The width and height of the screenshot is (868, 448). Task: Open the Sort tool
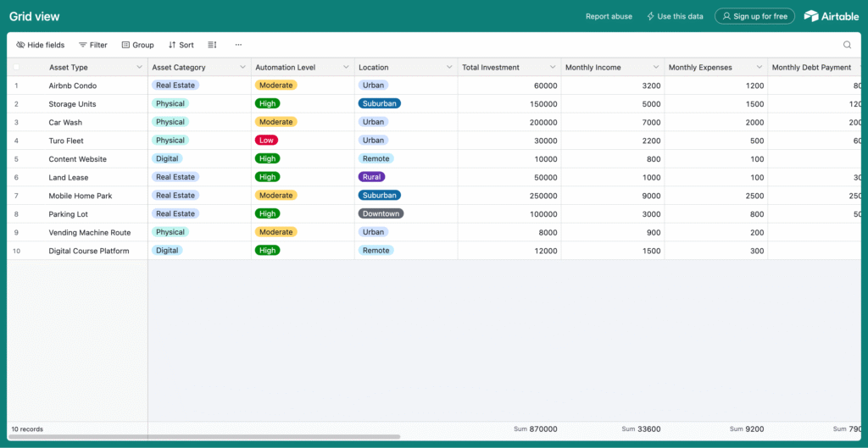(181, 45)
